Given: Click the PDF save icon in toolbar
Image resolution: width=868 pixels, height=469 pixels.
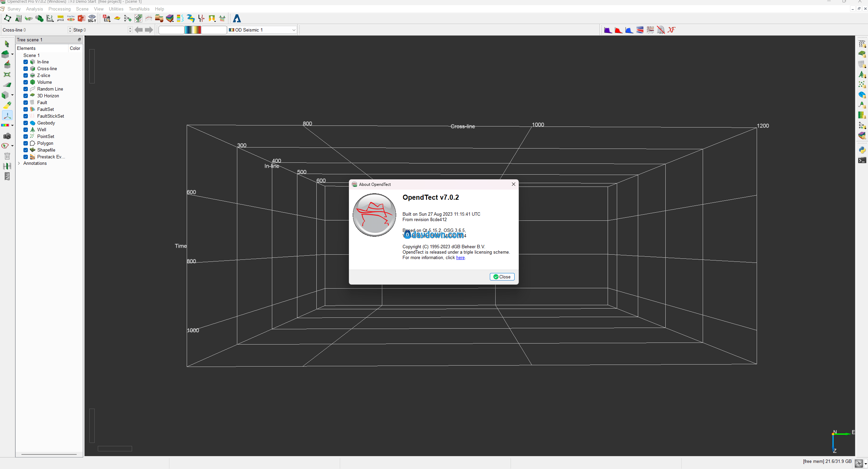Looking at the screenshot, I should [107, 18].
